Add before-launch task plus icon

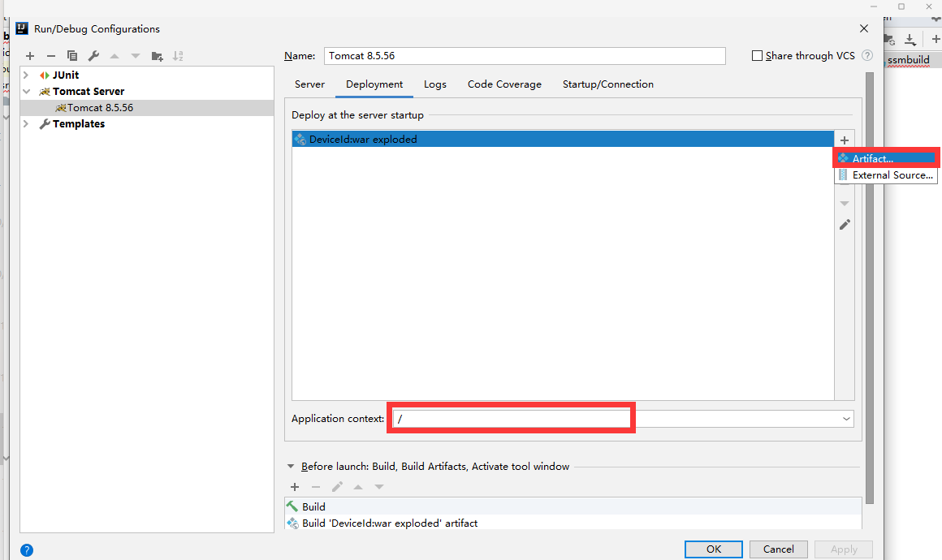[x=294, y=487]
